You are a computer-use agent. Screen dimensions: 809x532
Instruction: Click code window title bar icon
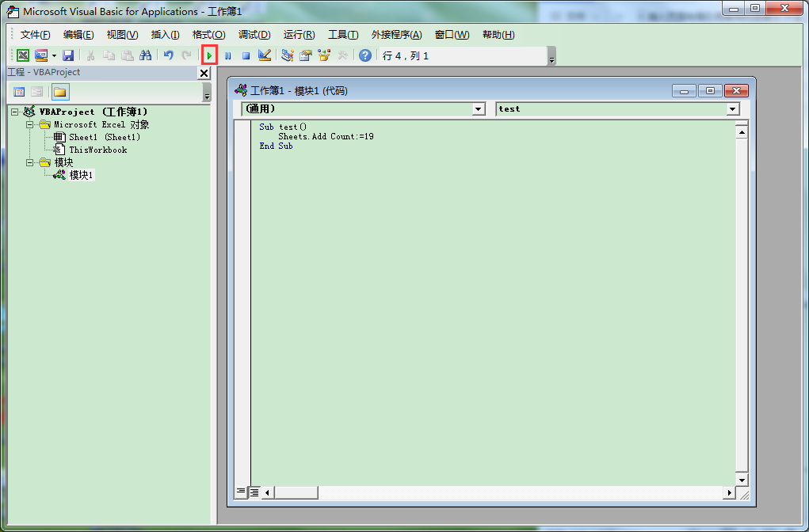240,91
